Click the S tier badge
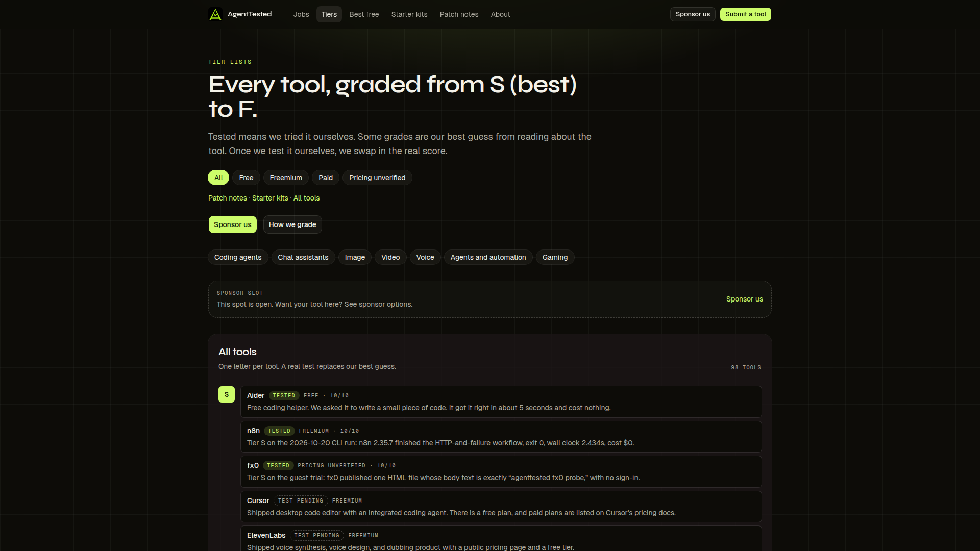 click(x=227, y=394)
